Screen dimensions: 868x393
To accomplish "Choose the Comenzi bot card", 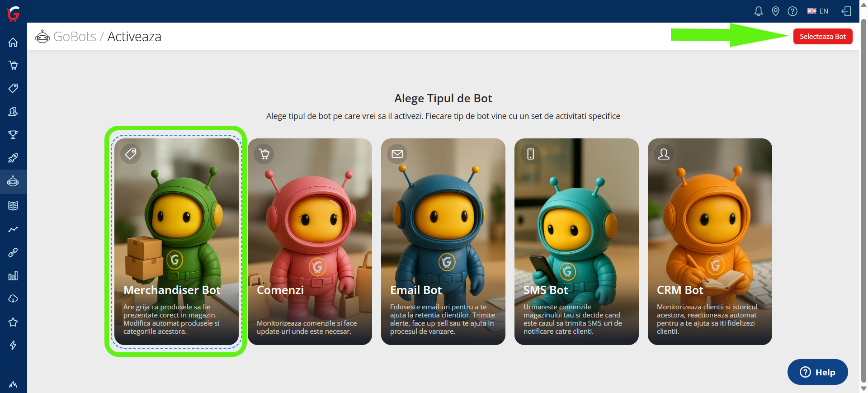I will point(310,241).
